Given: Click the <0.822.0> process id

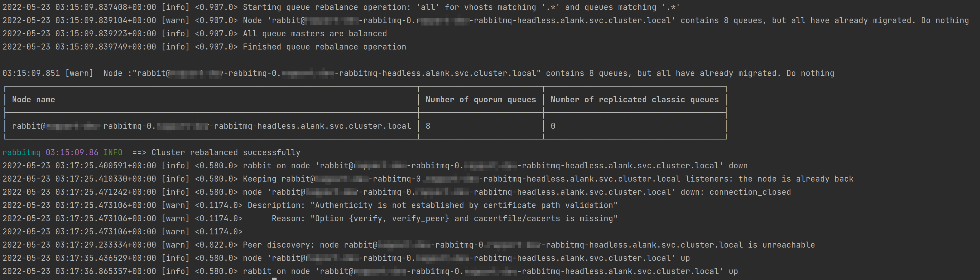Looking at the screenshot, I should click(216, 245).
